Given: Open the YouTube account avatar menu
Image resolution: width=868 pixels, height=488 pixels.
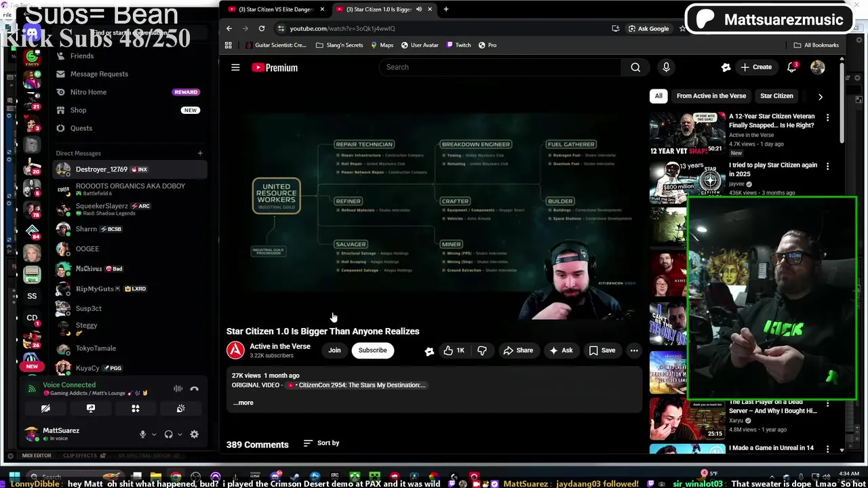Looking at the screenshot, I should click(x=818, y=67).
